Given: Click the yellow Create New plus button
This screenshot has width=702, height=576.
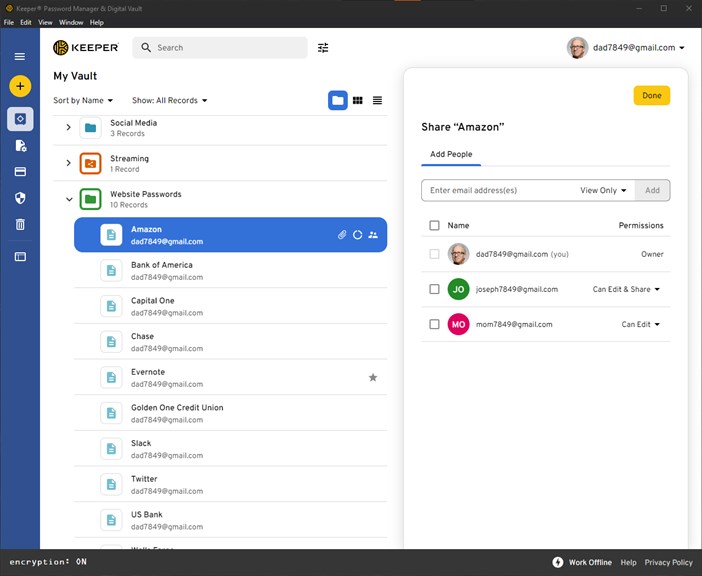Looking at the screenshot, I should [20, 86].
